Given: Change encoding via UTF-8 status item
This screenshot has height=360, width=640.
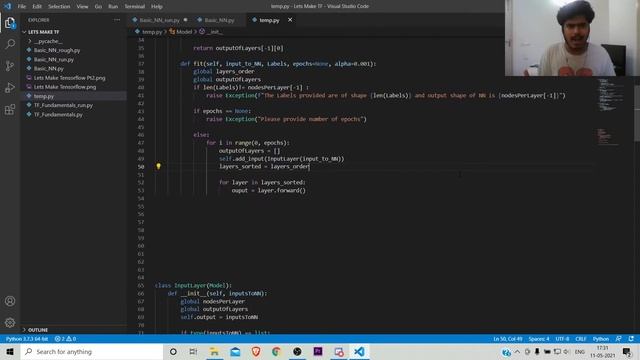Looking at the screenshot, I should click(x=562, y=339).
